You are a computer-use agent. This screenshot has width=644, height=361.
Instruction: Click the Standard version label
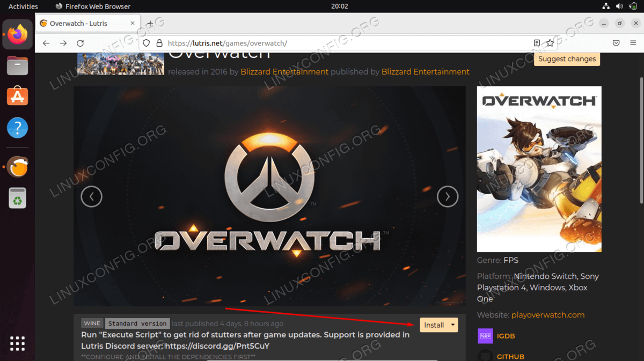click(137, 323)
